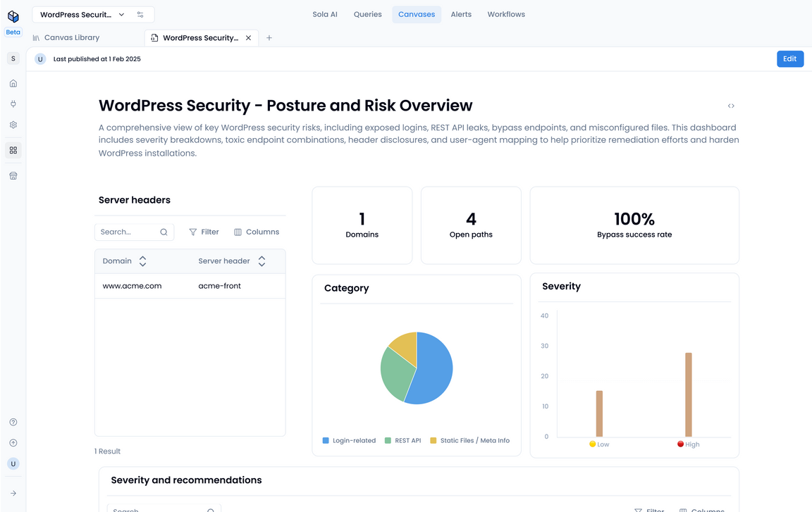
Task: Click the Severity and recommendations heading
Action: pos(186,480)
